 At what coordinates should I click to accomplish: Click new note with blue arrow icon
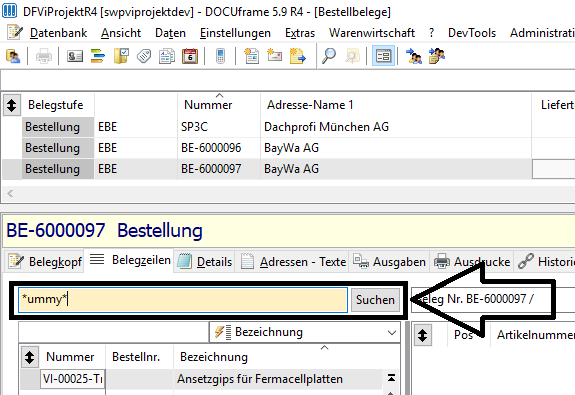click(x=298, y=56)
